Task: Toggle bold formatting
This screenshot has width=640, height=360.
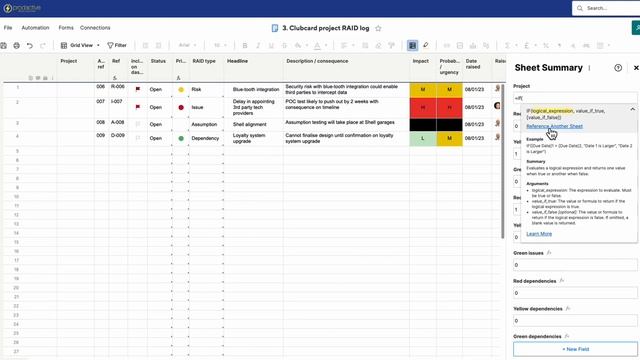Action: tap(245, 45)
